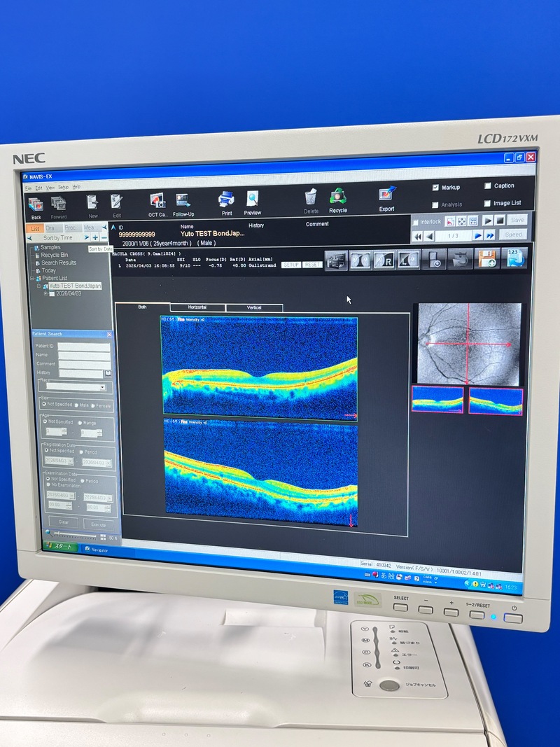Screen dimensions: 560x747
Task: Click the zoom slider below Patient Search
Action: pos(73,536)
